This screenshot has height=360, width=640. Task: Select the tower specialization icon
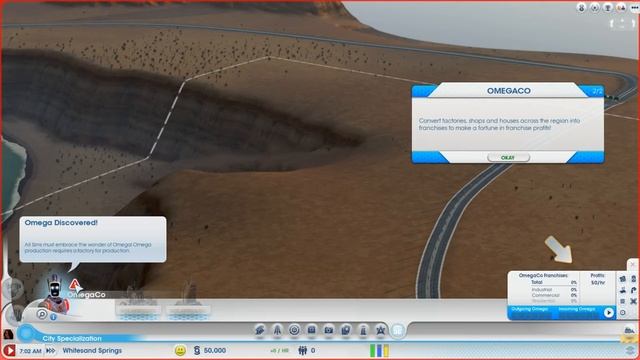[x=363, y=330]
